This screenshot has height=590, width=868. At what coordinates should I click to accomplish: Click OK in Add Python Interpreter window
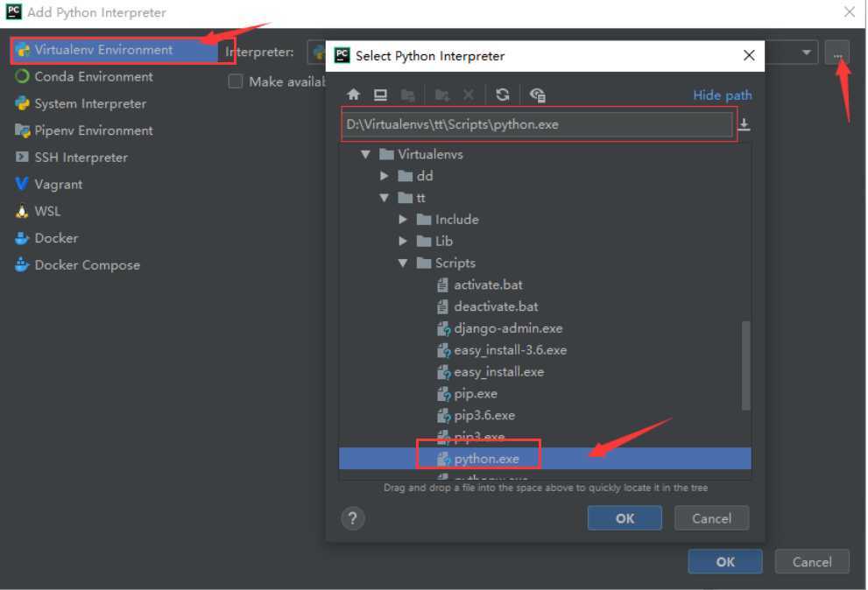pyautogui.click(x=724, y=562)
